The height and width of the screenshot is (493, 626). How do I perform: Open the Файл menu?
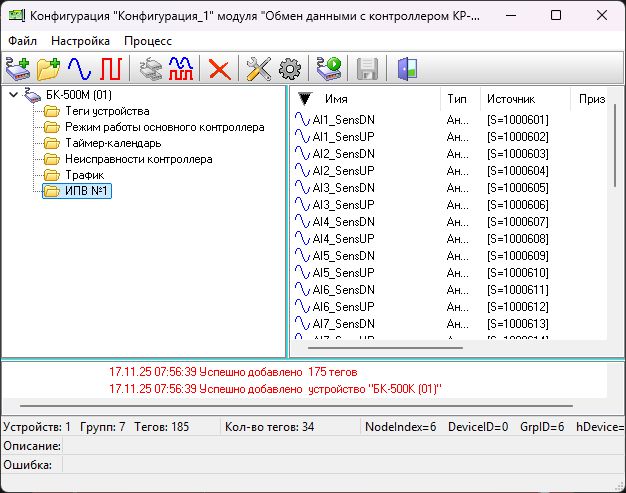click(22, 41)
